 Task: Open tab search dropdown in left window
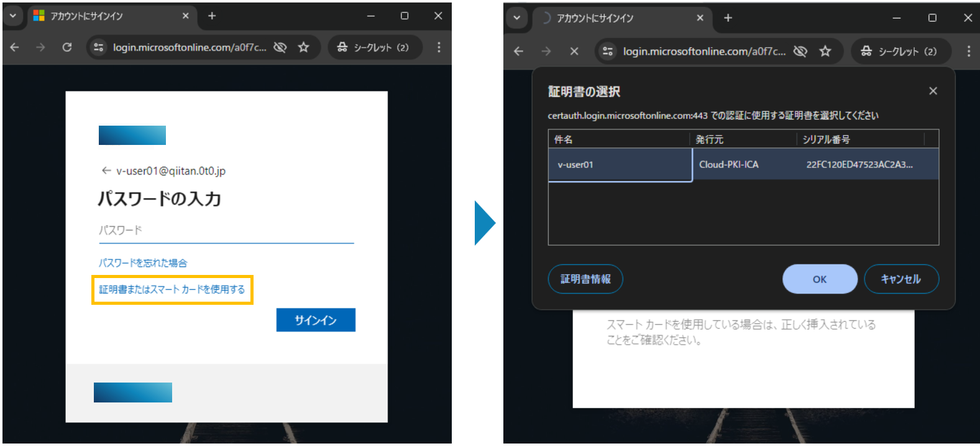coord(12,16)
